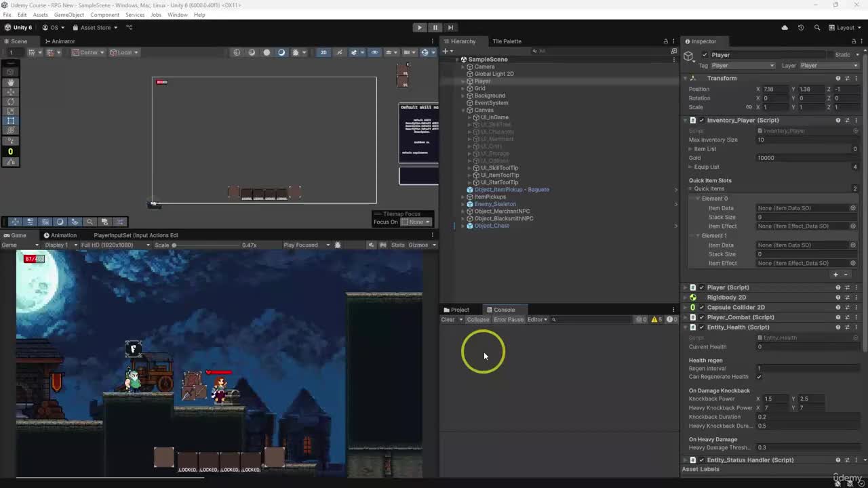This screenshot has width=868, height=488.
Task: Select the Hand view tool in Scene
Action: coord(10,82)
